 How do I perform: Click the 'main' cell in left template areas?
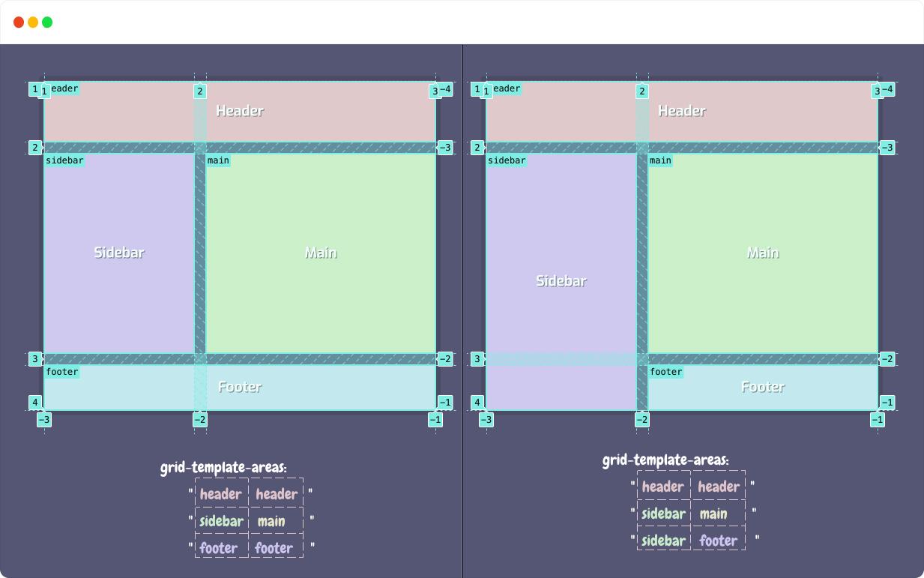271,521
